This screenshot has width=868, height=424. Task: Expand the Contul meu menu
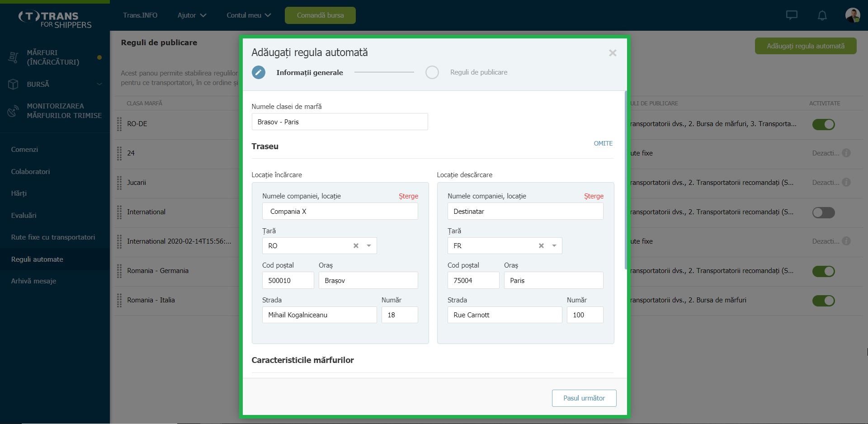(249, 15)
